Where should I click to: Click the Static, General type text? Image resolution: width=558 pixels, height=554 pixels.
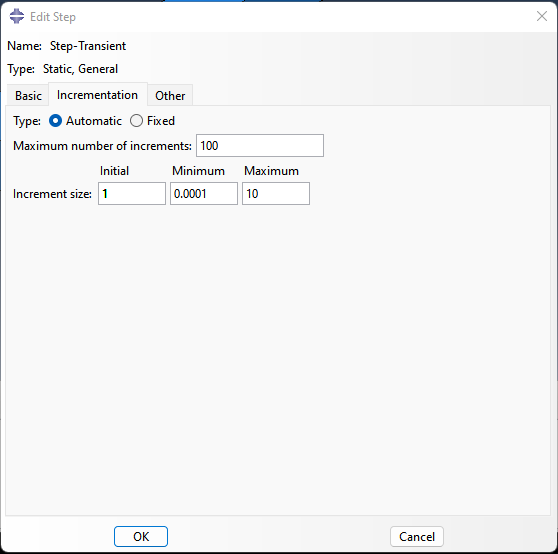coord(80,69)
